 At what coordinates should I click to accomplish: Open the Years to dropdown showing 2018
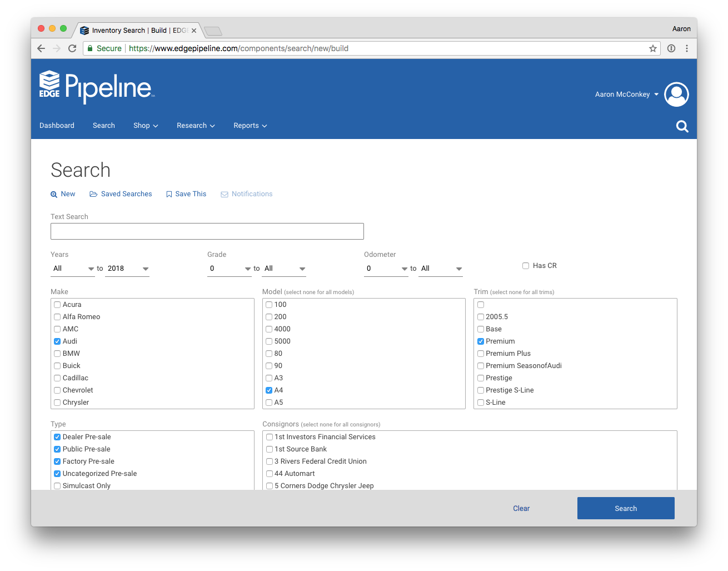click(x=127, y=269)
